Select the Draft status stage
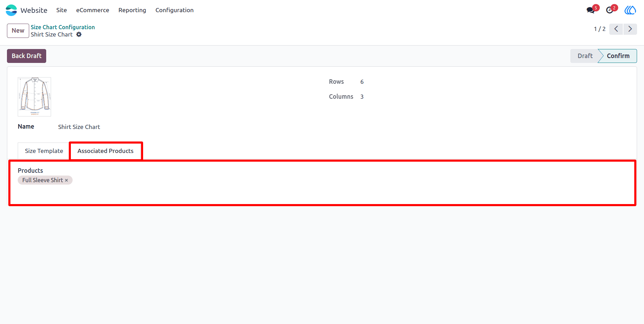This screenshot has width=644, height=324. coord(585,56)
